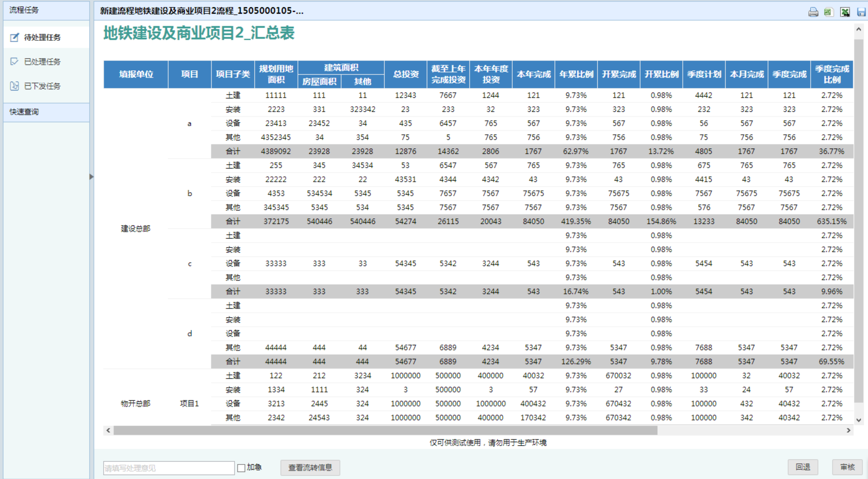
Task: Click the 回退 button
Action: tap(803, 467)
